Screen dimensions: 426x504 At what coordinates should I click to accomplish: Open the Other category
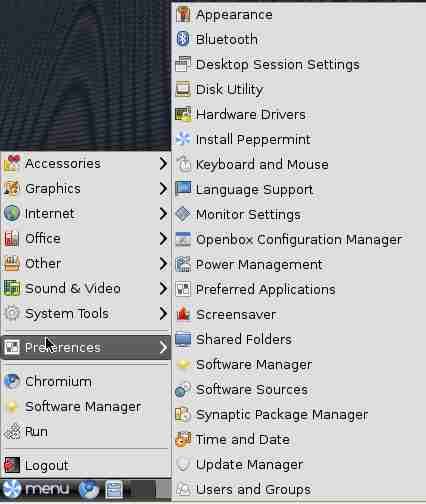(86, 263)
